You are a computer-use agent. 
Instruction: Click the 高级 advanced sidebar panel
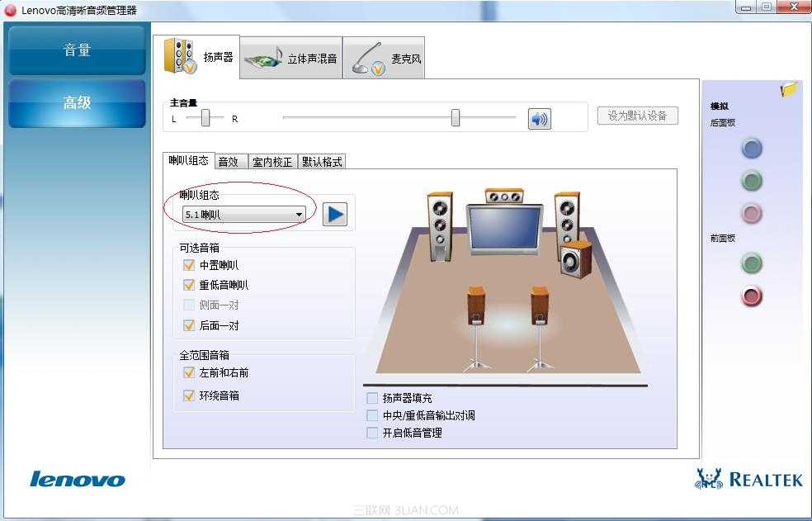point(76,104)
